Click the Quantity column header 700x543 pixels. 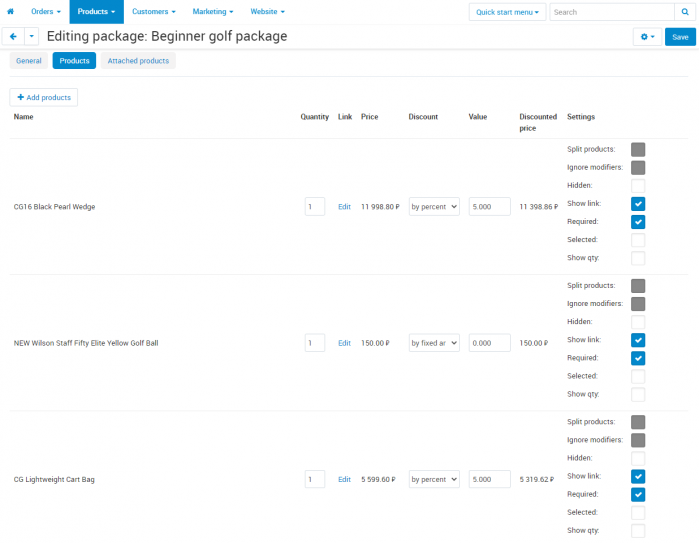tap(315, 117)
